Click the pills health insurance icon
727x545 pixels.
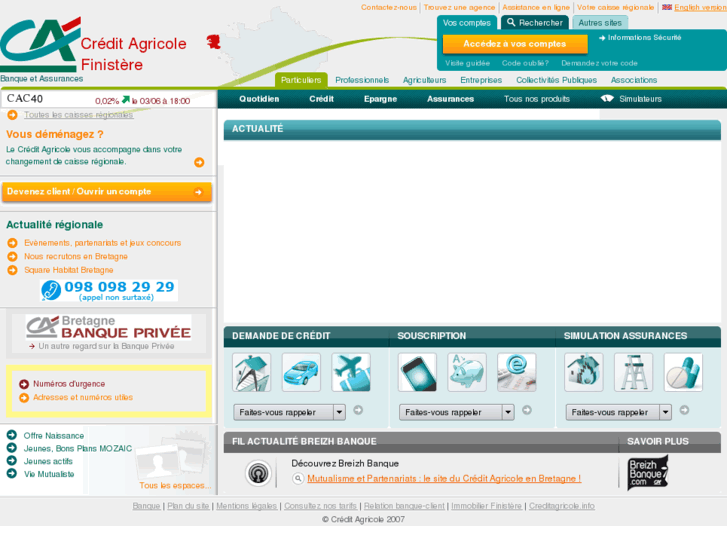683,372
